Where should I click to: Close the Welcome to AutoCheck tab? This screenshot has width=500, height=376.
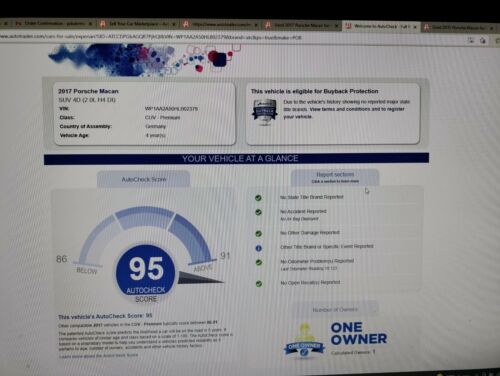(415, 27)
